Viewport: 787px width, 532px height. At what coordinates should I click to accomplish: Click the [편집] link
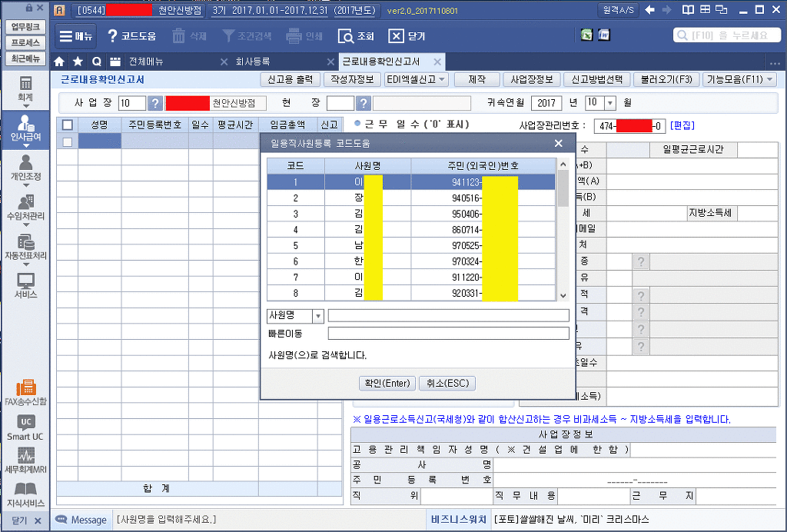pyautogui.click(x=682, y=125)
